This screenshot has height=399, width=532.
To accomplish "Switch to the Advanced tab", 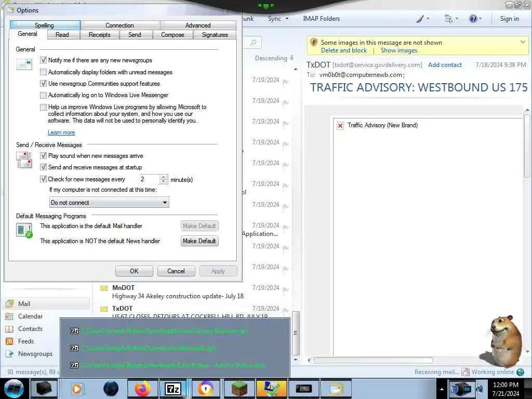I will click(x=198, y=25).
